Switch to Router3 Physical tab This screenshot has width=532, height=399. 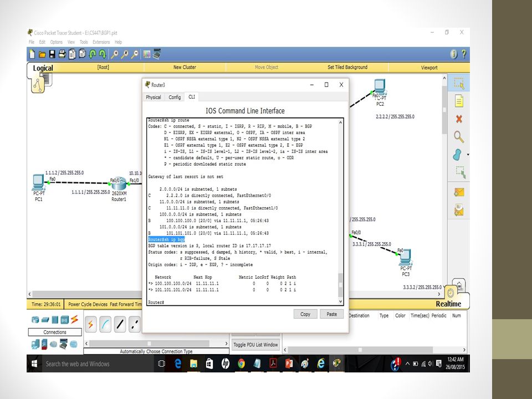[x=154, y=97]
